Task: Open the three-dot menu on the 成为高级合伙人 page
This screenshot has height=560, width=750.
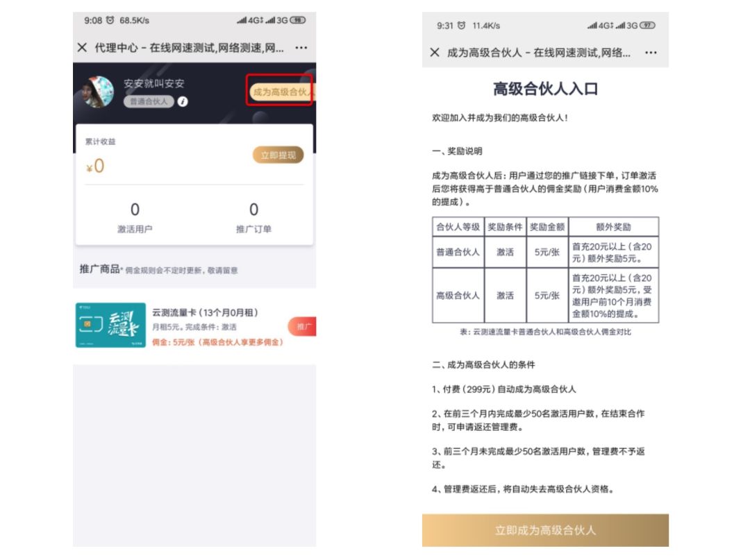Action: pyautogui.click(x=651, y=53)
